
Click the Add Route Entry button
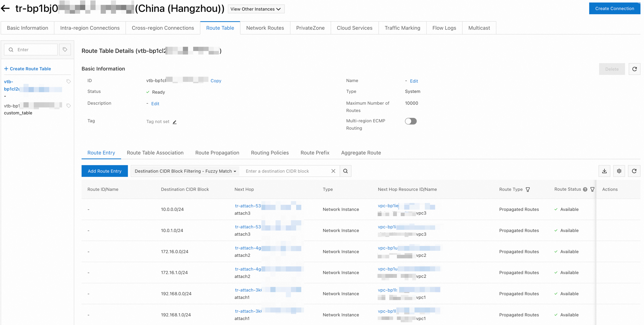click(105, 171)
